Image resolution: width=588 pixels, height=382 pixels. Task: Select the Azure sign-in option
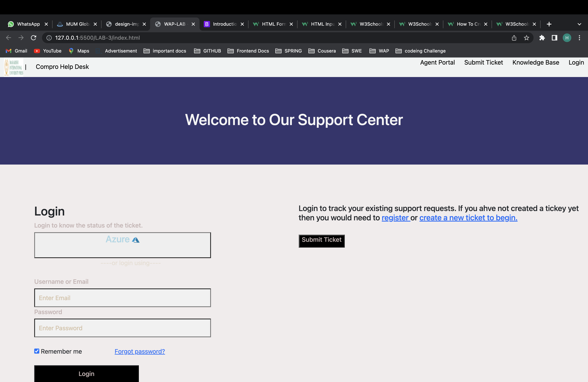click(x=122, y=245)
